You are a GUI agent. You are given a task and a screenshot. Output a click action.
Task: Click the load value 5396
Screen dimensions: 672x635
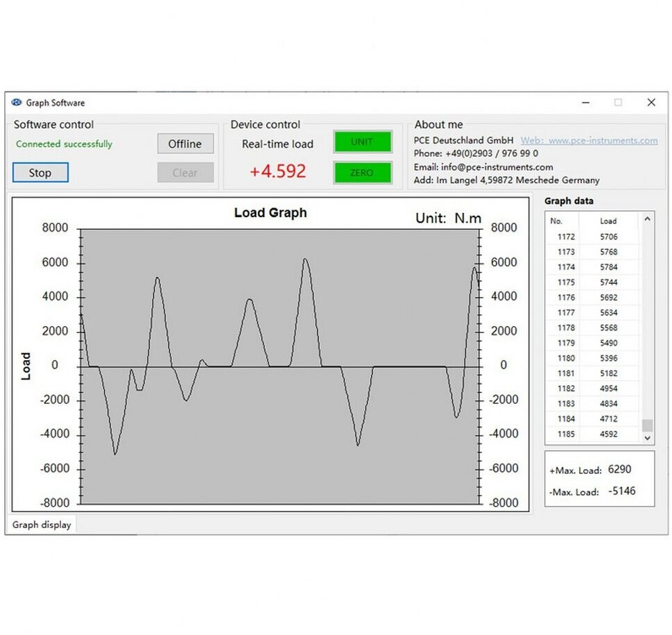[x=609, y=358]
